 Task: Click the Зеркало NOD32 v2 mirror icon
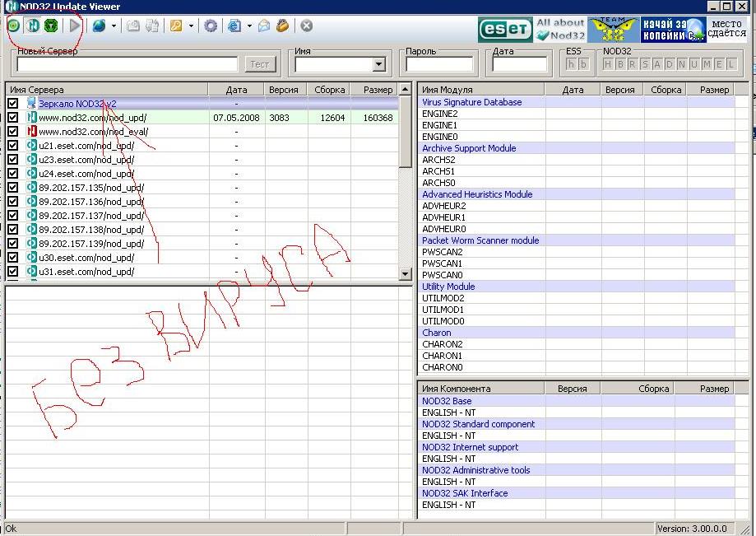point(31,103)
